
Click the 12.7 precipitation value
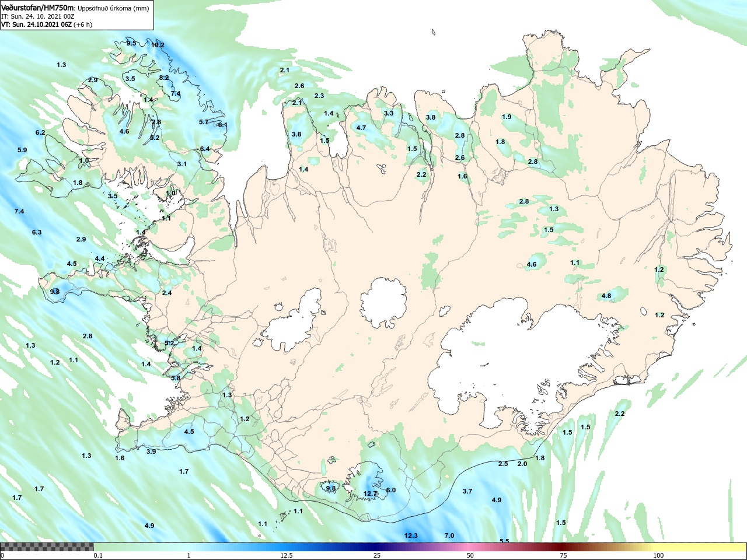pyautogui.click(x=371, y=494)
